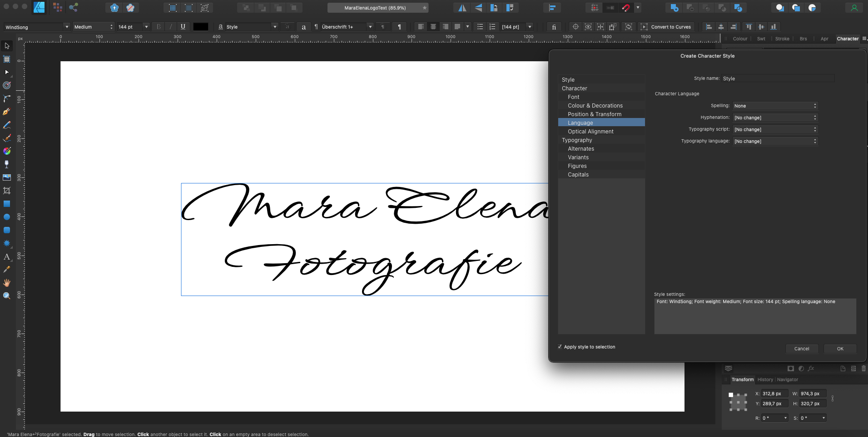Screen dimensions: 868x437
Task: Switch to the Export Persona
Action: (74, 7)
